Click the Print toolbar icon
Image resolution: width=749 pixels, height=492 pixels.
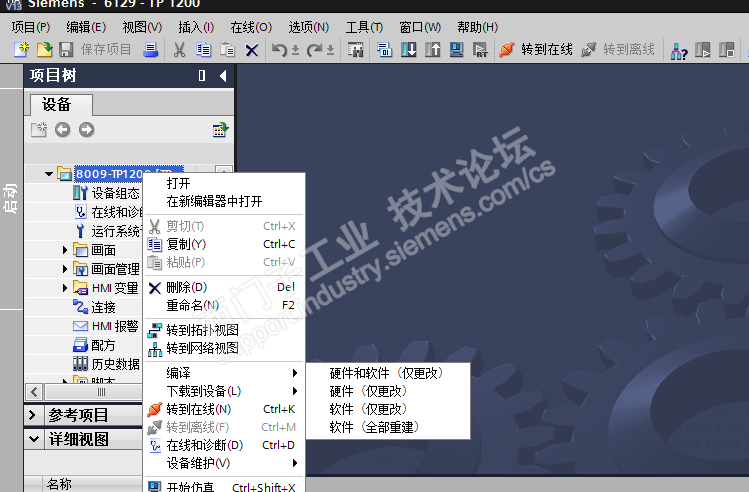tap(150, 49)
